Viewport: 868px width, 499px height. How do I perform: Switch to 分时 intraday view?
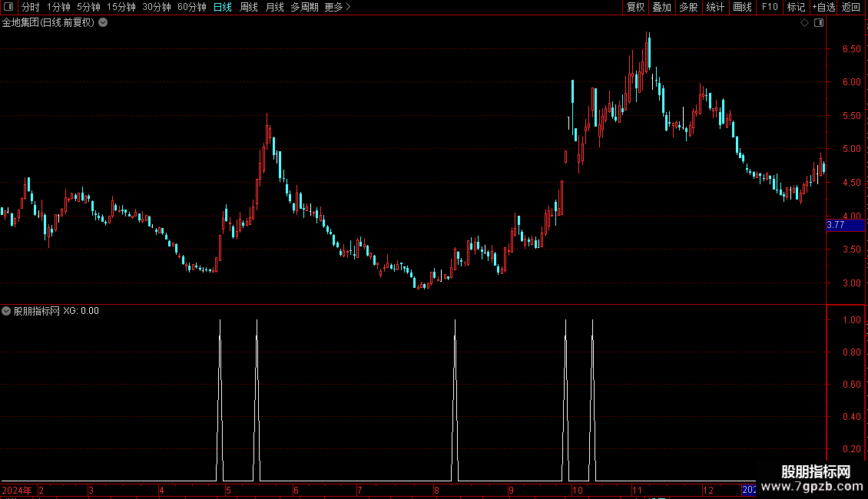[31, 7]
